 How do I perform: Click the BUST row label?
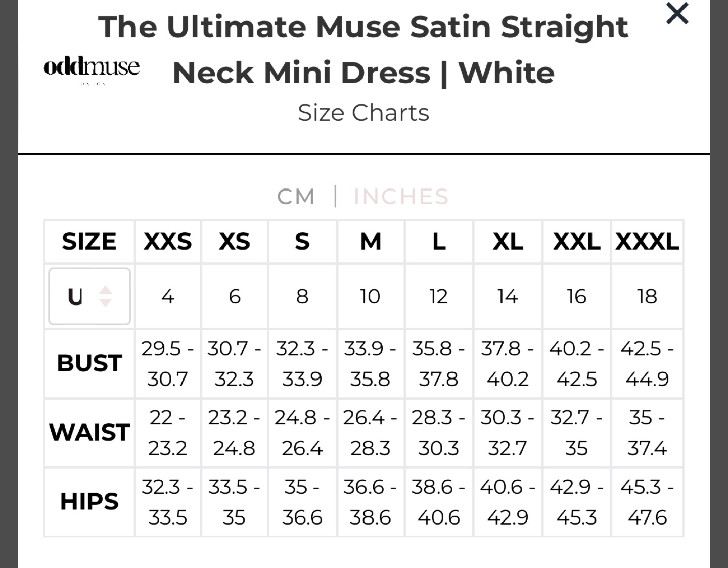pos(89,363)
